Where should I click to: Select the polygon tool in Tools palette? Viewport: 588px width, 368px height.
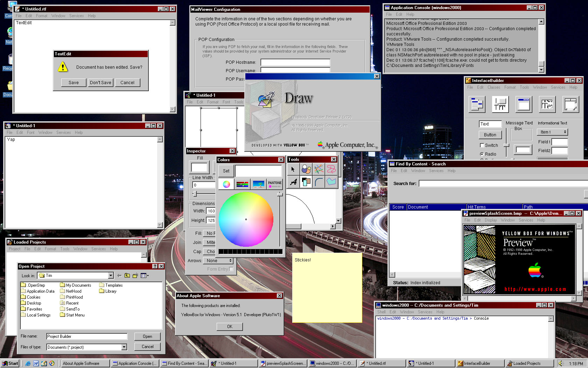tap(331, 182)
